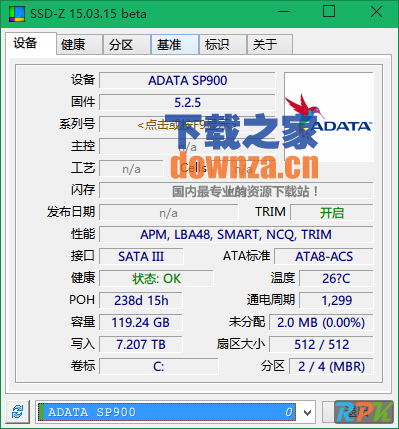This screenshot has width=399, height=429.
Task: Click the firmware value 5.2.5
Action: [x=187, y=102]
